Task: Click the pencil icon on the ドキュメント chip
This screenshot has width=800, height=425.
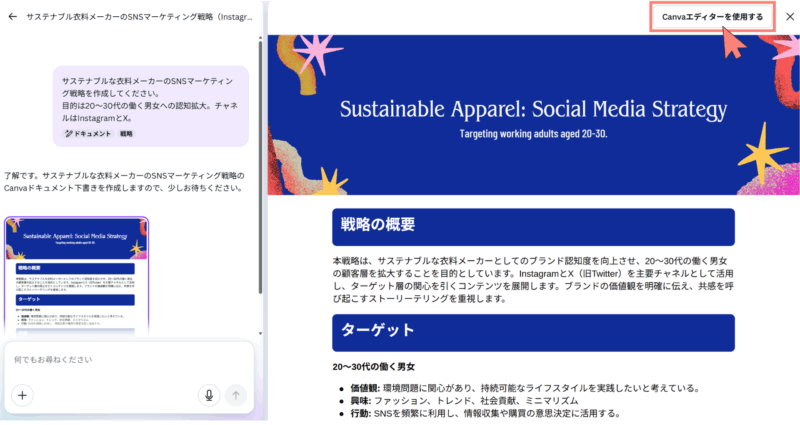Action: point(69,133)
